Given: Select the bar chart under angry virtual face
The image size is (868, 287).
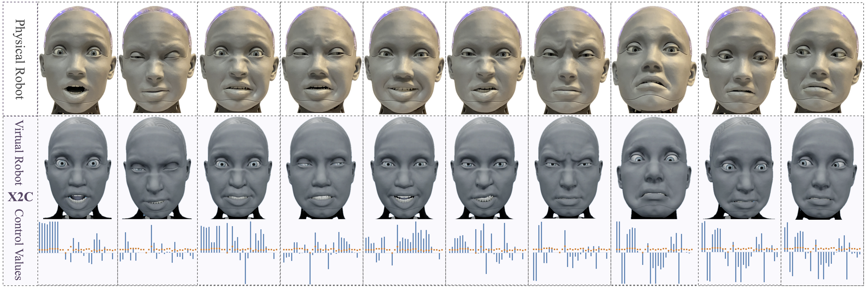Looking at the screenshot, I should click(x=569, y=251).
